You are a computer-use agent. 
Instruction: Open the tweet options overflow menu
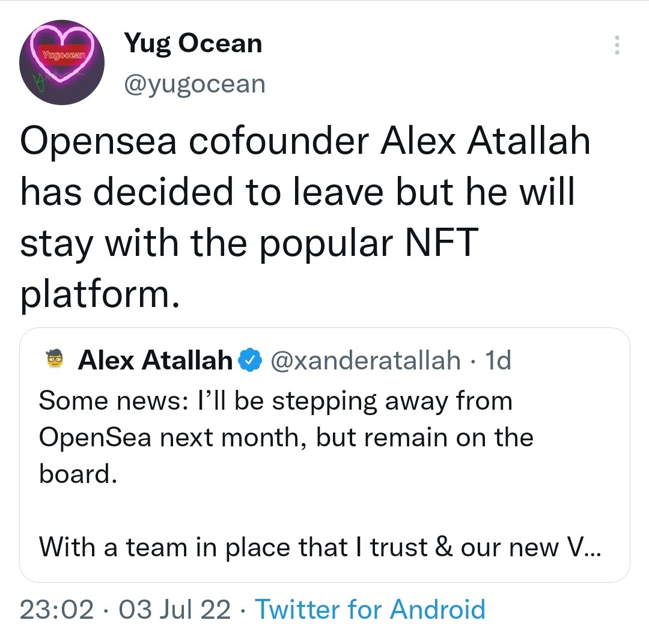tap(617, 45)
